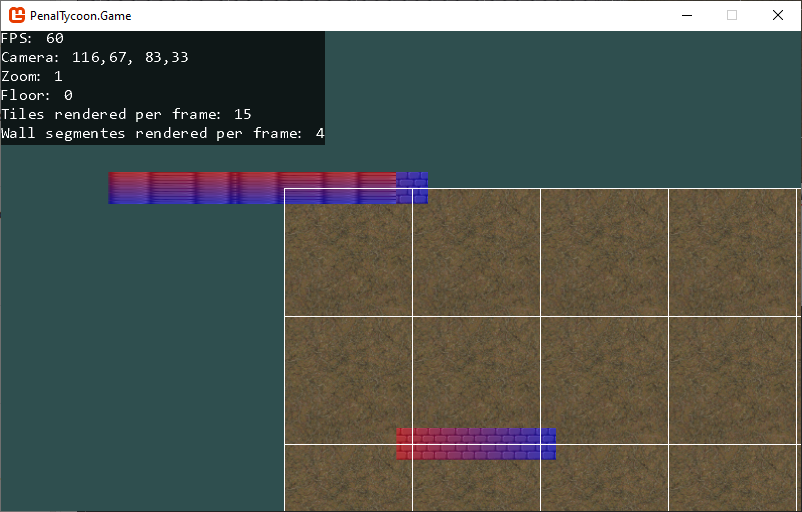
Task: Click the PenalTycoon.Game window title
Action: point(80,16)
